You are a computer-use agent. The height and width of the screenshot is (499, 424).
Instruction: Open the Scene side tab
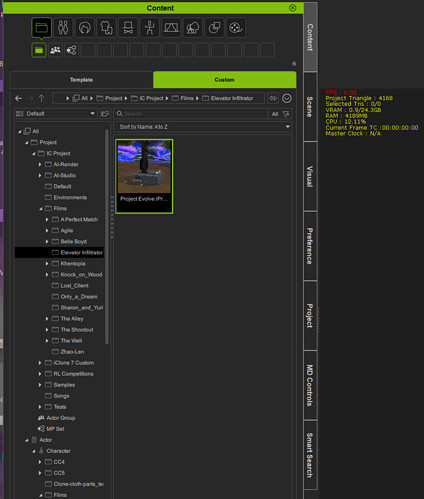pyautogui.click(x=310, y=107)
